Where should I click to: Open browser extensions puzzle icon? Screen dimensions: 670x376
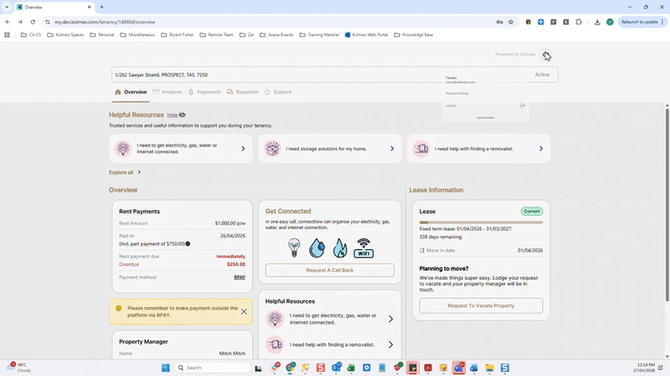tap(579, 22)
